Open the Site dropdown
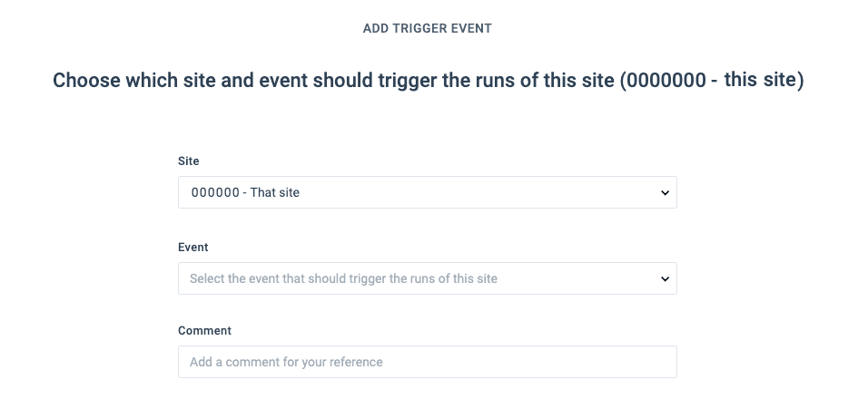Screen dimensions: 868x399 pos(427,192)
